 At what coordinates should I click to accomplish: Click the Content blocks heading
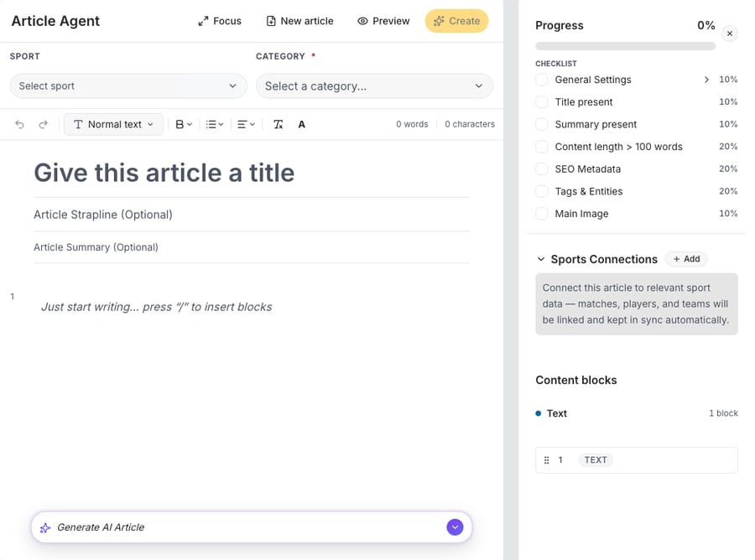(x=576, y=380)
